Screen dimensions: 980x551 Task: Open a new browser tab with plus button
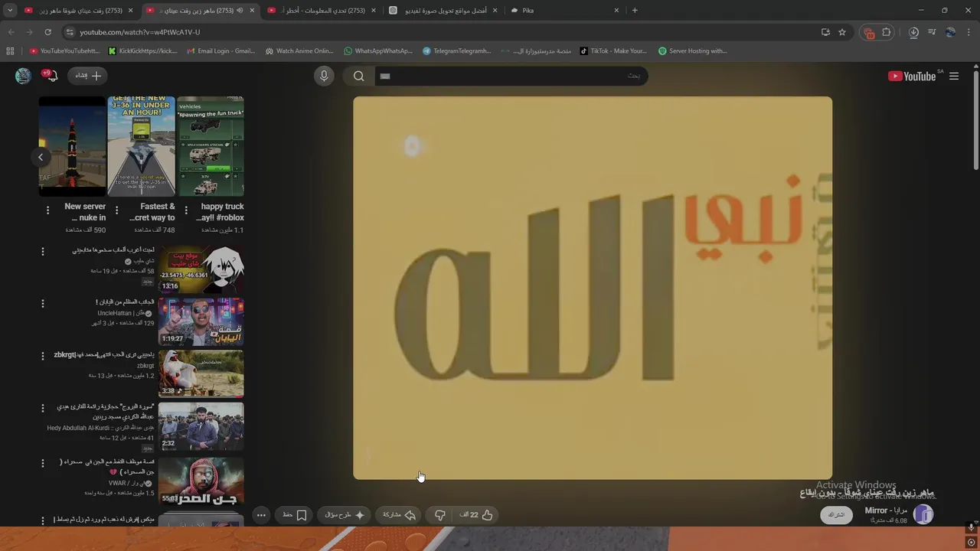[x=635, y=11]
